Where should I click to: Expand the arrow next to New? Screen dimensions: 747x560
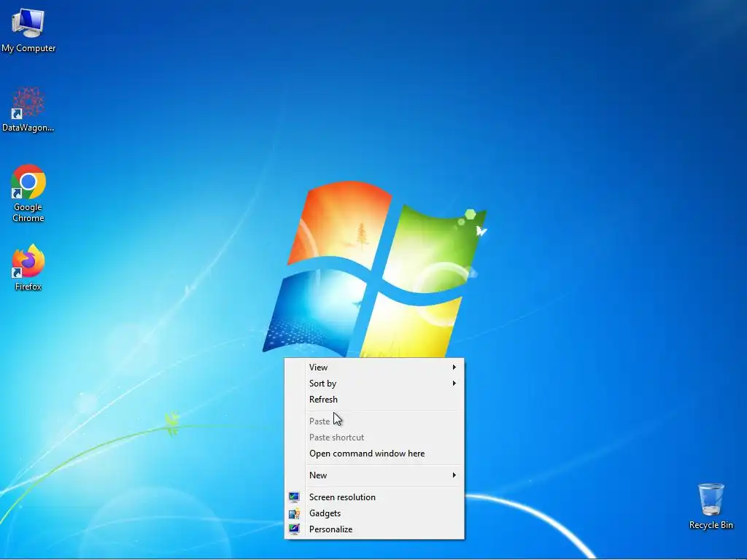454,475
